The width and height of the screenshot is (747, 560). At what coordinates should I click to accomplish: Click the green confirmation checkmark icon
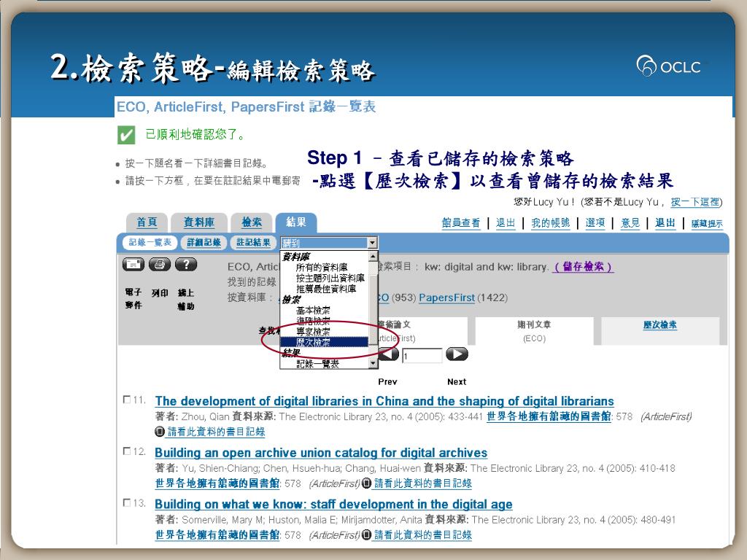(126, 135)
